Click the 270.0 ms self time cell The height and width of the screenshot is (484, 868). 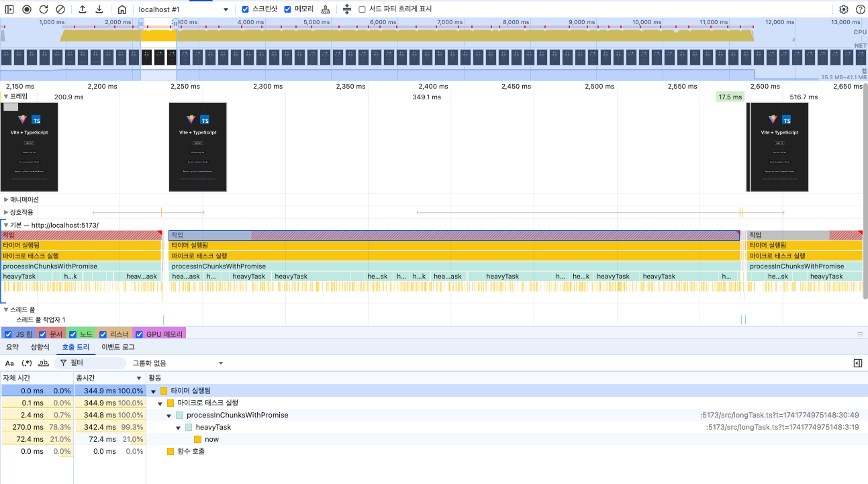(x=37, y=427)
